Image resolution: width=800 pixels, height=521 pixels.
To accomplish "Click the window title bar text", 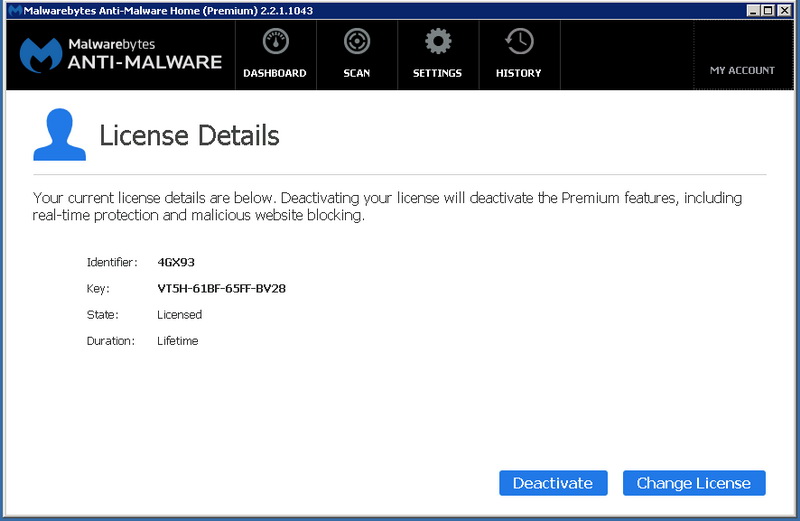I will [168, 10].
